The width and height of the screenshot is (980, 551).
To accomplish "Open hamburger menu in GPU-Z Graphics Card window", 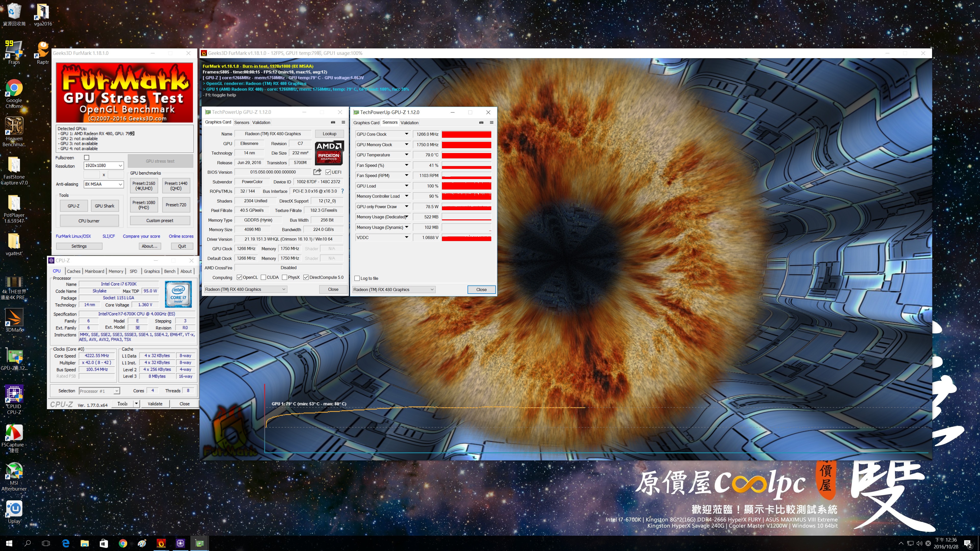I will tap(343, 122).
